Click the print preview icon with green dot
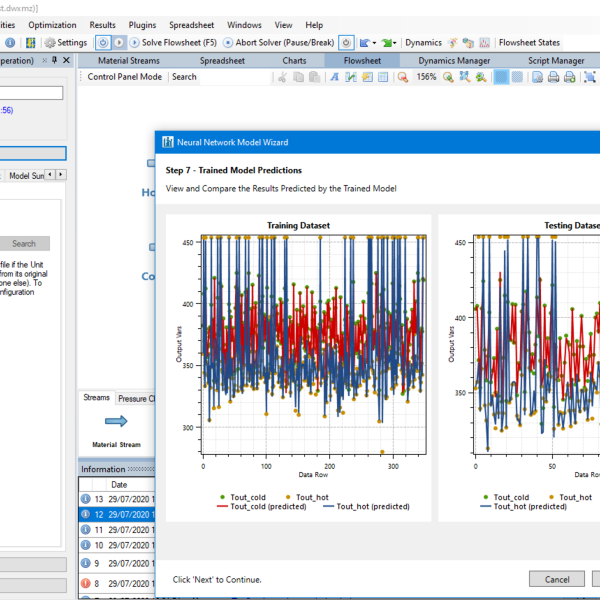This screenshot has height=600, width=600. coord(569,77)
